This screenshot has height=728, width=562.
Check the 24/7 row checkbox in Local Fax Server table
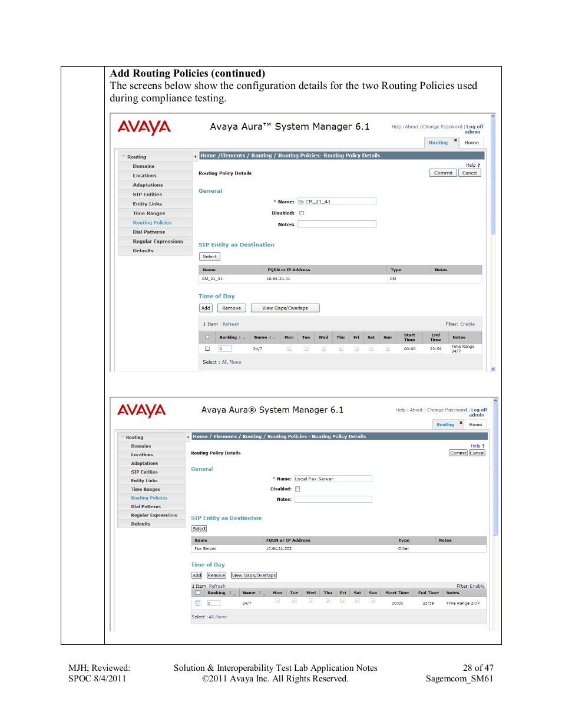(198, 603)
